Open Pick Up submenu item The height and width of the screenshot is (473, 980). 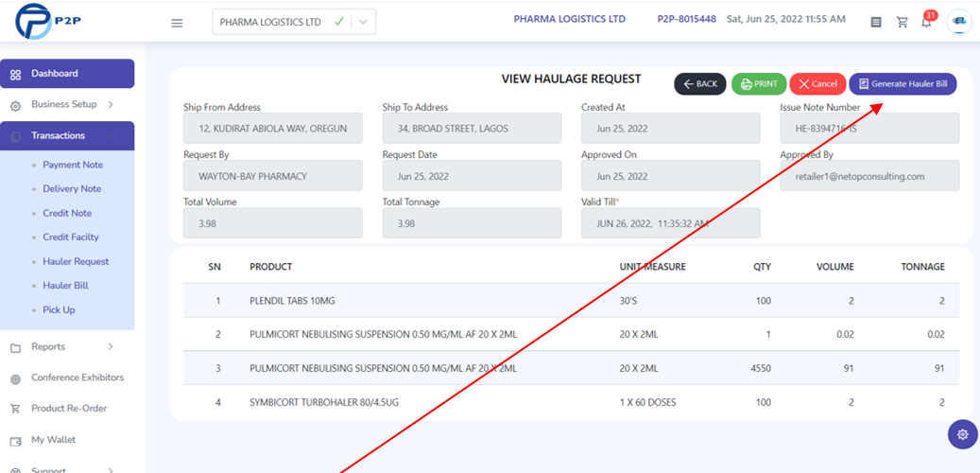point(59,309)
